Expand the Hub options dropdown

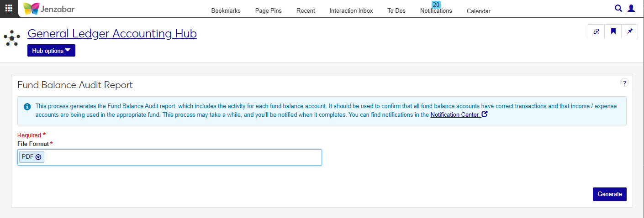tap(51, 51)
